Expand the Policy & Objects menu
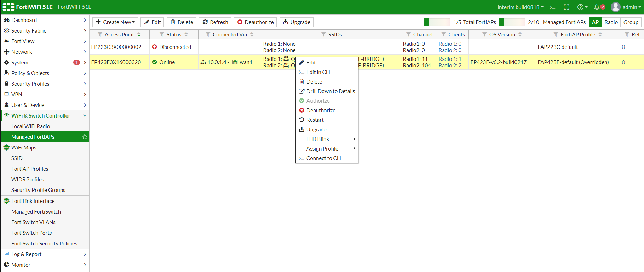Screen dimensions: 644x272 point(45,73)
